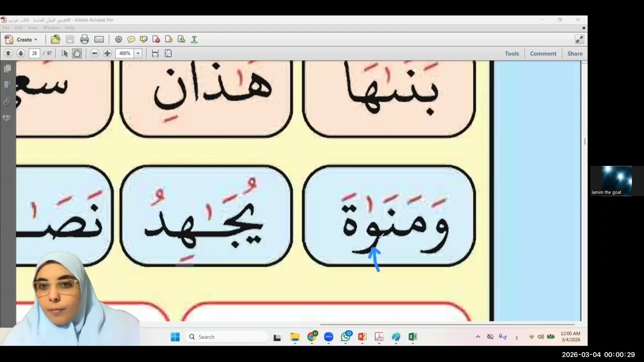Click the Save file icon
Image resolution: width=644 pixels, height=362 pixels.
coord(70,39)
